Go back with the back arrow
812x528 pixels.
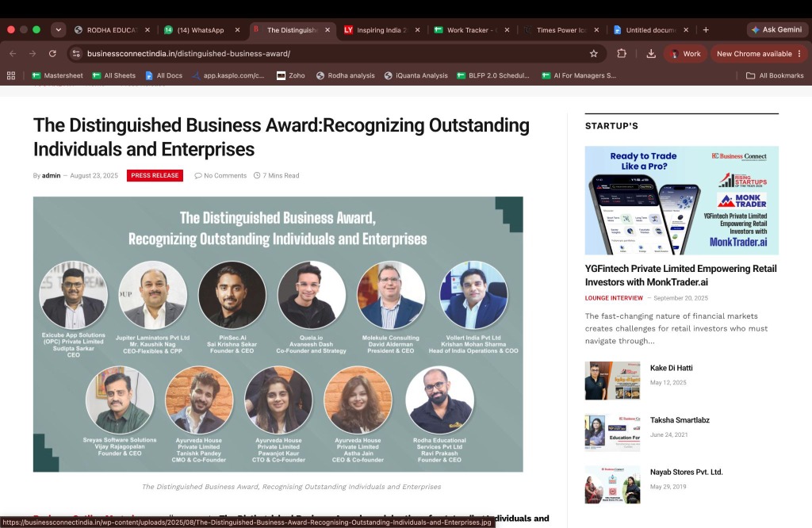pyautogui.click(x=13, y=53)
